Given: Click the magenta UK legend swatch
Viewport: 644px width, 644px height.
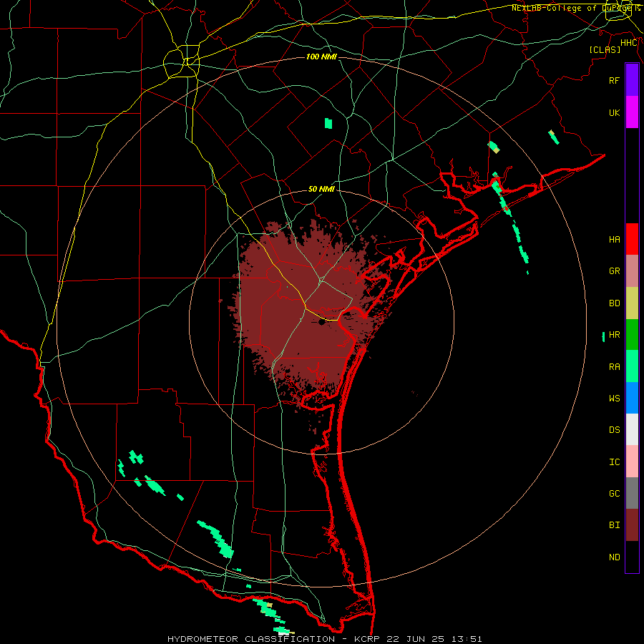Looking at the screenshot, I should 632,112.
